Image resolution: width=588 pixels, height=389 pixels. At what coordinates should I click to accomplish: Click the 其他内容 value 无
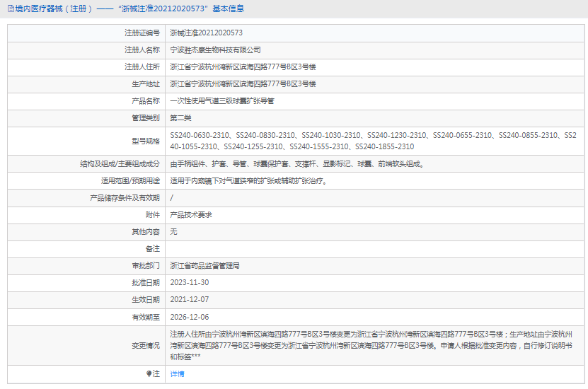coord(173,231)
